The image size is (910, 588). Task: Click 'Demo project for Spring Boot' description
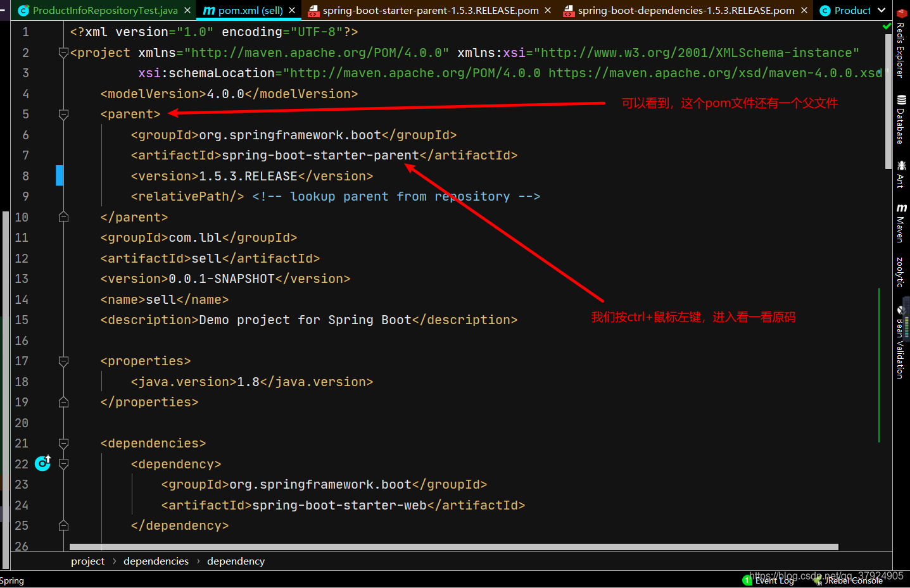click(305, 320)
